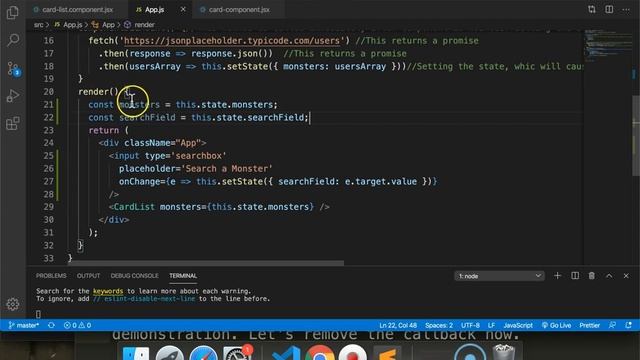Image resolution: width=640 pixels, height=360 pixels.
Task: Close the App.js tab
Action: pos(183,9)
